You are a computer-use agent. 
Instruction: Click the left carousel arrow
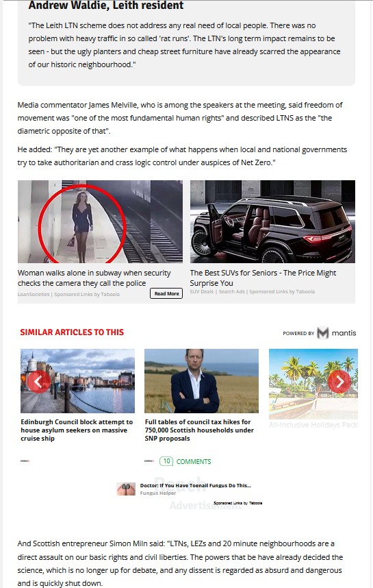click(x=38, y=382)
